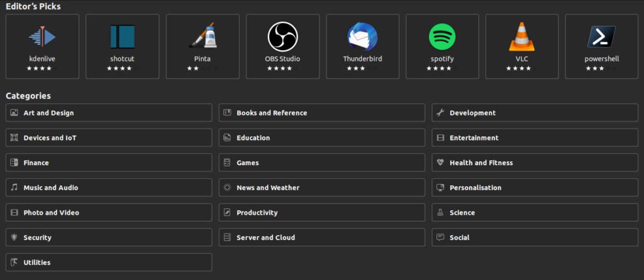Click the shotcut app name label
Screen dimensions: 644x280
pyautogui.click(x=123, y=58)
